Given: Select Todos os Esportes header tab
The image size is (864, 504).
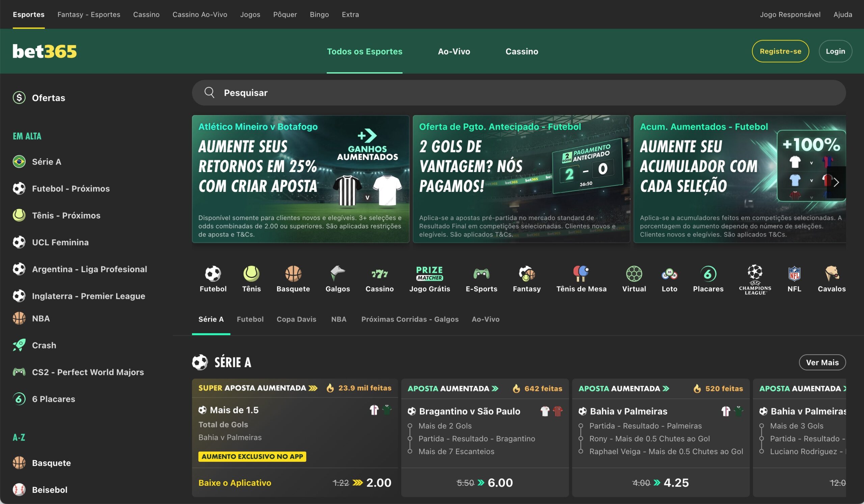Looking at the screenshot, I should 364,51.
